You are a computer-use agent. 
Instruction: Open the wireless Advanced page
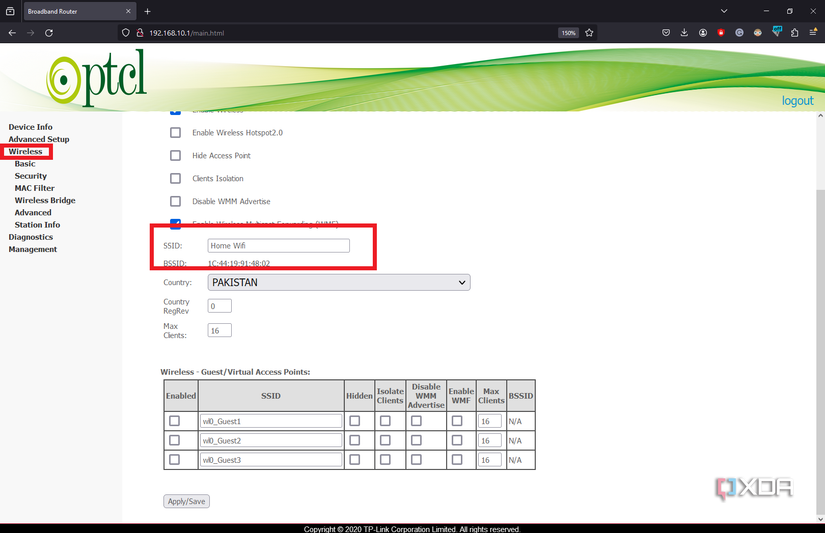click(x=33, y=213)
